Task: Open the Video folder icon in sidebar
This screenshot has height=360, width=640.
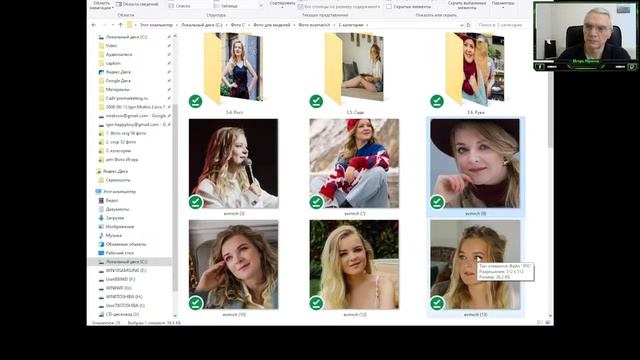Action: click(101, 46)
